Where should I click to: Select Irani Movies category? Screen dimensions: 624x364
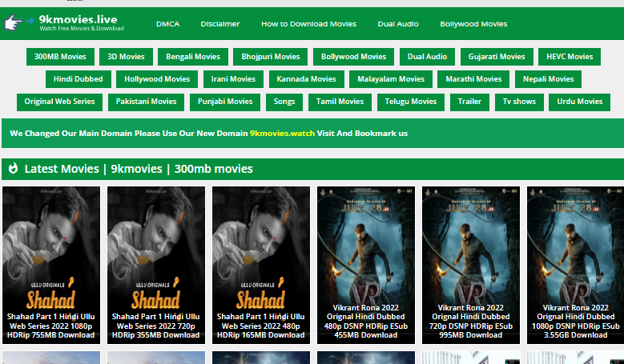point(233,79)
